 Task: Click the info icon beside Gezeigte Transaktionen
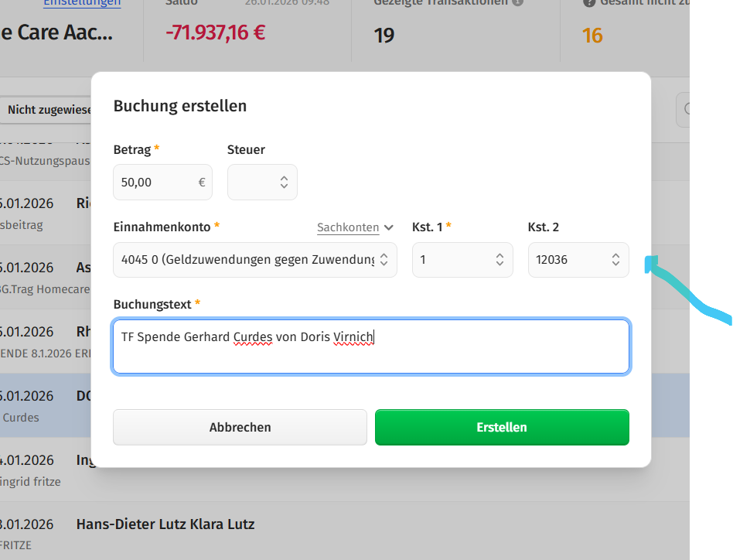pyautogui.click(x=518, y=2)
